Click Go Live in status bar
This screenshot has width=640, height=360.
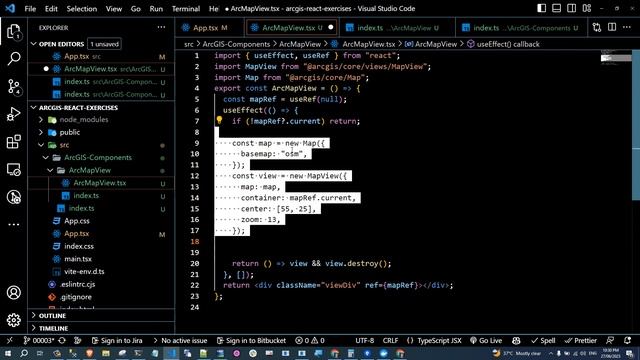coord(486,340)
